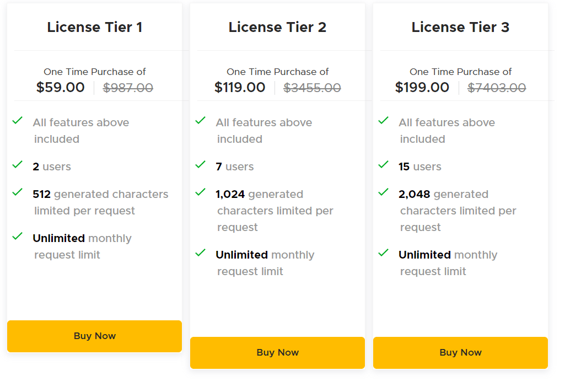
Task: Click the $199.00 price
Action: coord(422,87)
